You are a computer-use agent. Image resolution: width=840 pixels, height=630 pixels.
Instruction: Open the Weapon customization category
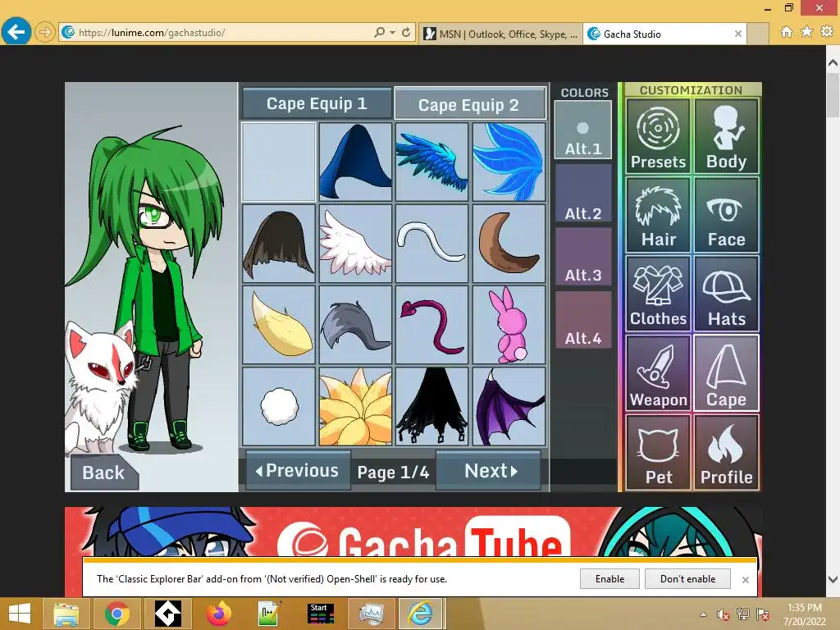coord(658,373)
